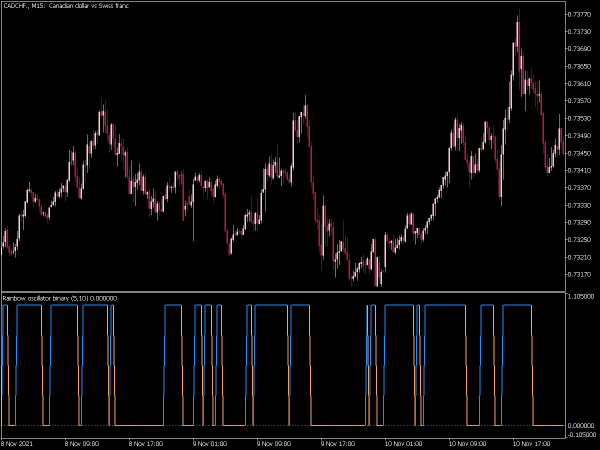Click the 0.73290 price scale label
Viewport: 600px width, 450px height.
(x=580, y=222)
